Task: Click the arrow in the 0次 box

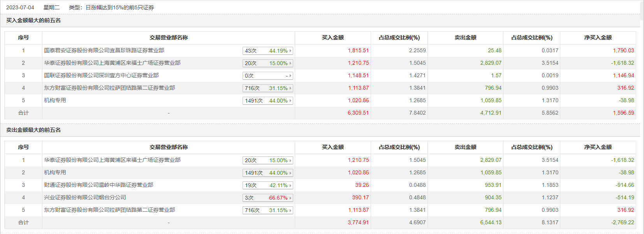Action: click(x=290, y=76)
